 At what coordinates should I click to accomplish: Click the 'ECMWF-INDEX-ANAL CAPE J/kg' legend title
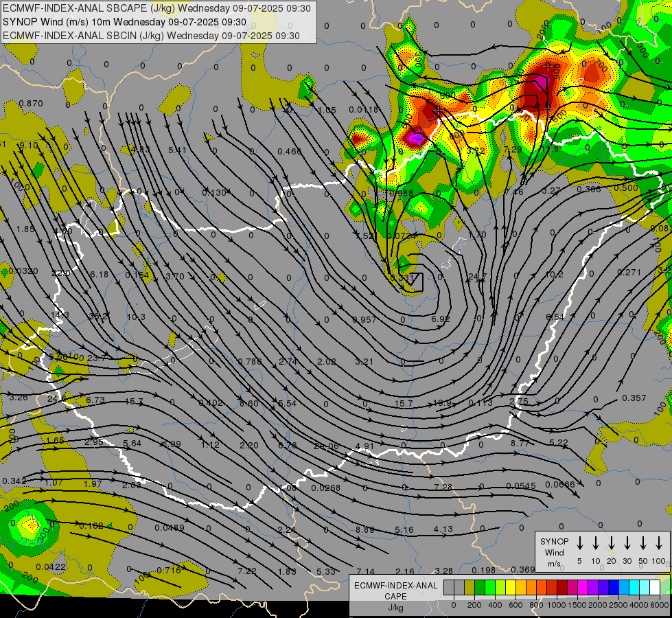point(395,596)
